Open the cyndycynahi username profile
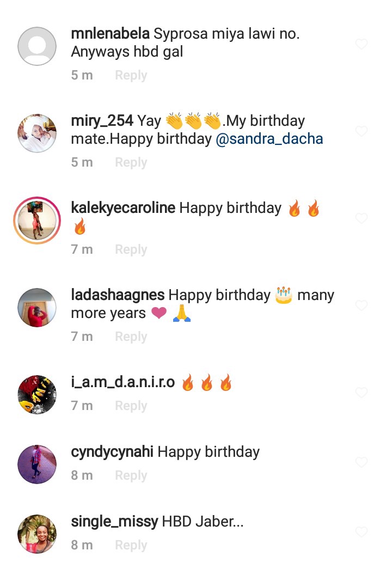The image size is (392, 563). coord(112,452)
